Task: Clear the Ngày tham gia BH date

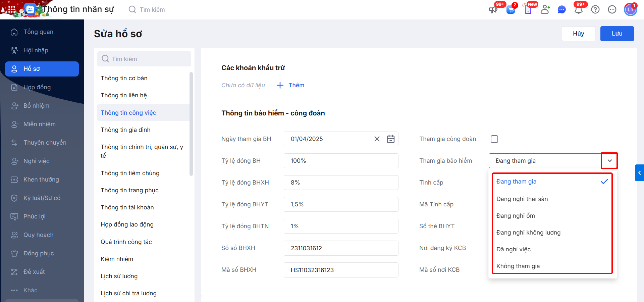Action: tap(377, 139)
